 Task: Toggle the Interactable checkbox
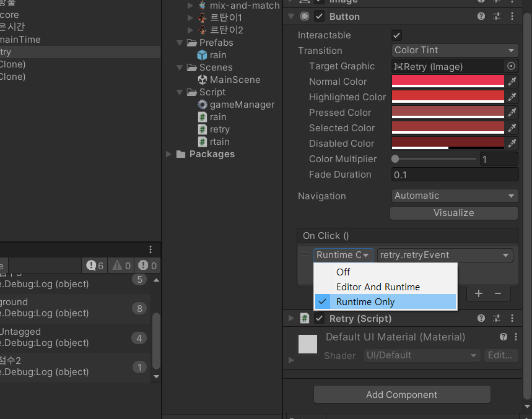click(x=396, y=35)
